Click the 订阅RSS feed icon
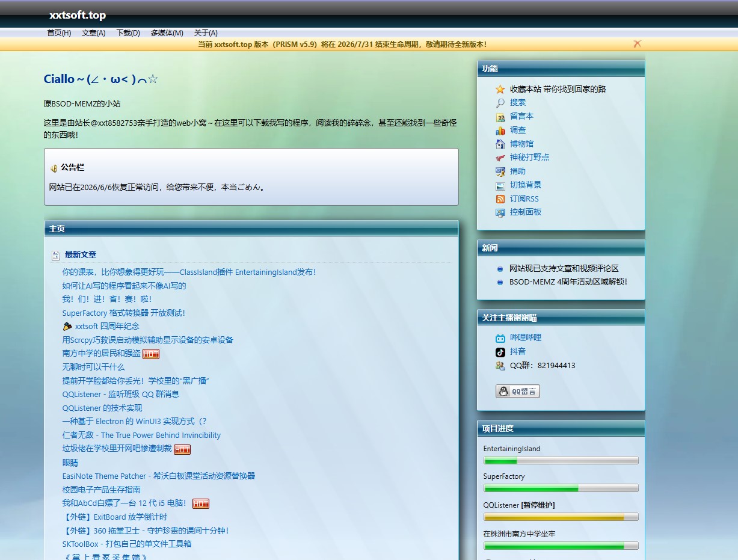 click(x=500, y=199)
